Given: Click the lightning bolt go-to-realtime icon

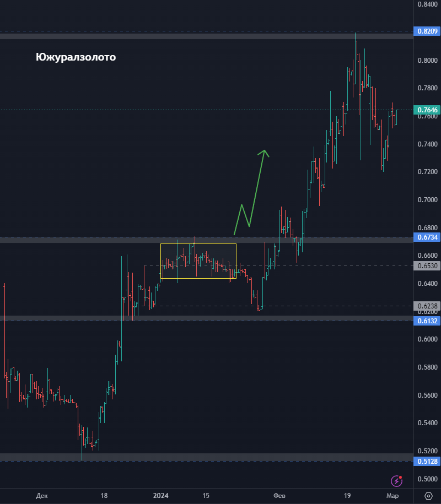Looking at the screenshot, I should pos(396,481).
